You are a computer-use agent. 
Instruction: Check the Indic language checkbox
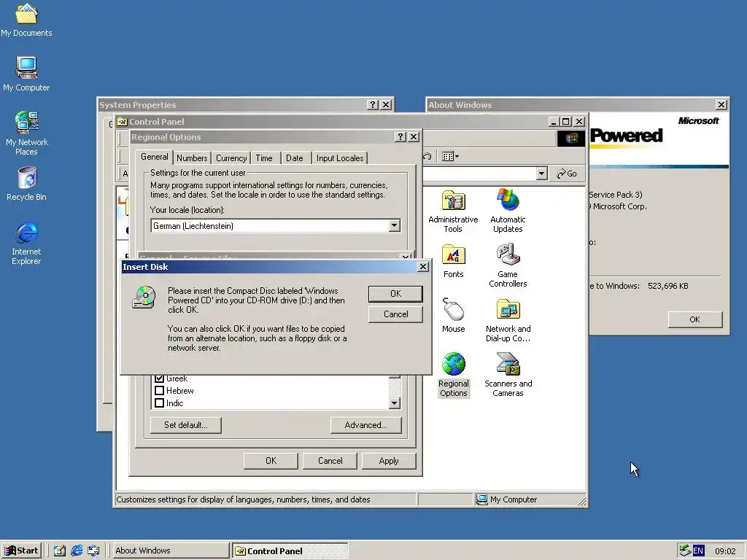point(160,402)
